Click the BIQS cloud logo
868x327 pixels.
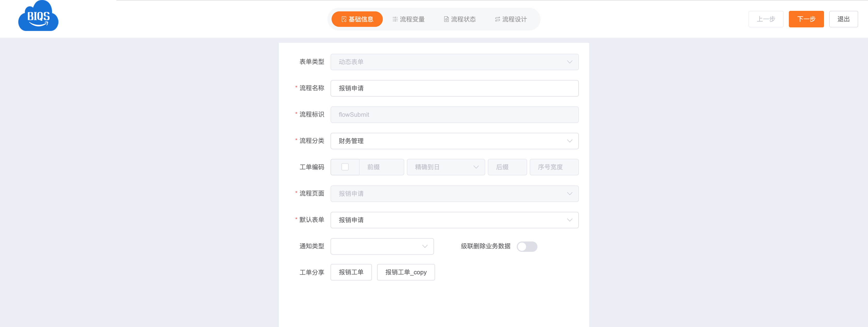click(38, 16)
